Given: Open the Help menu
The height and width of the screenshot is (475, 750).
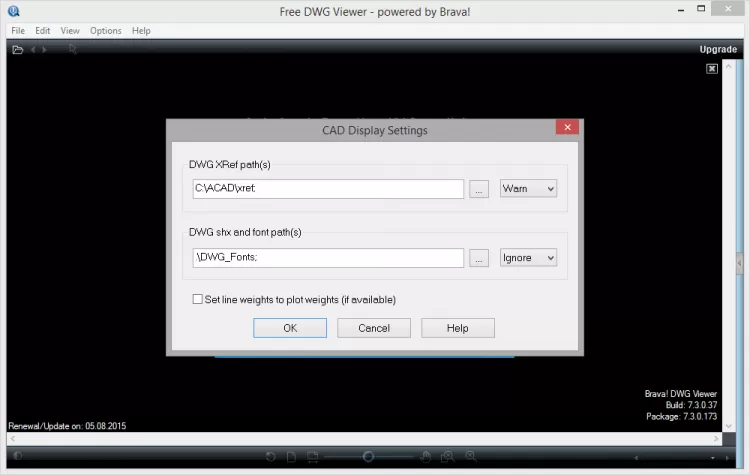Looking at the screenshot, I should coord(141,31).
